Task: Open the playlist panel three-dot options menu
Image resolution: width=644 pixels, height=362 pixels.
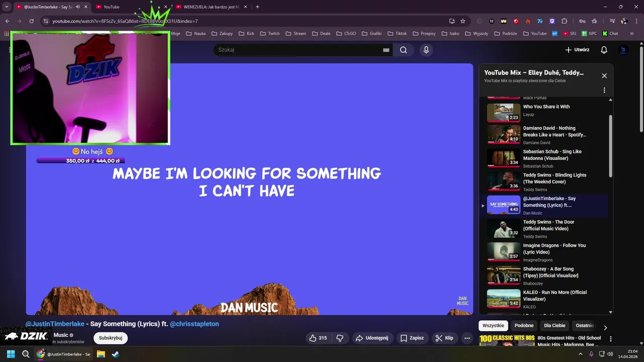Action: 604,90
